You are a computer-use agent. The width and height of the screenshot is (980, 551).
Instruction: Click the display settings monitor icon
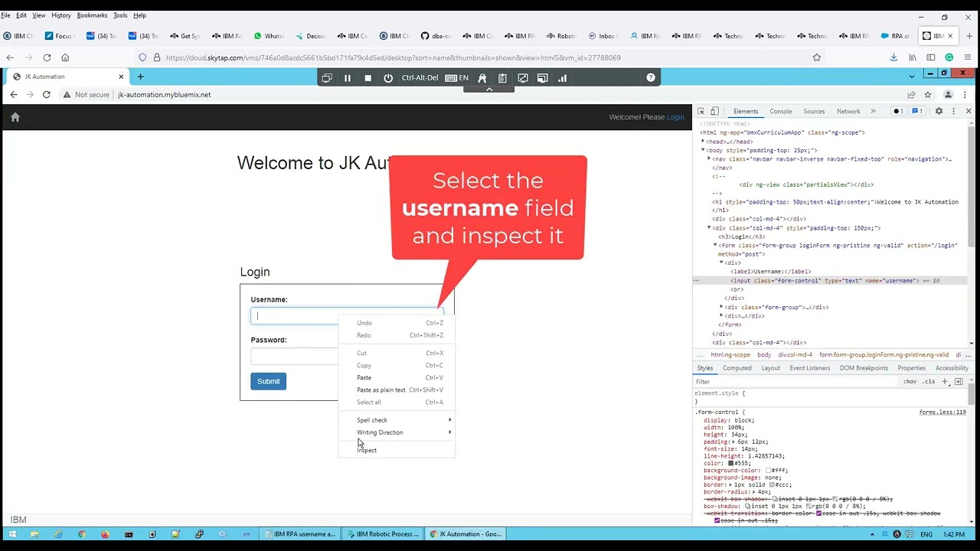click(542, 78)
